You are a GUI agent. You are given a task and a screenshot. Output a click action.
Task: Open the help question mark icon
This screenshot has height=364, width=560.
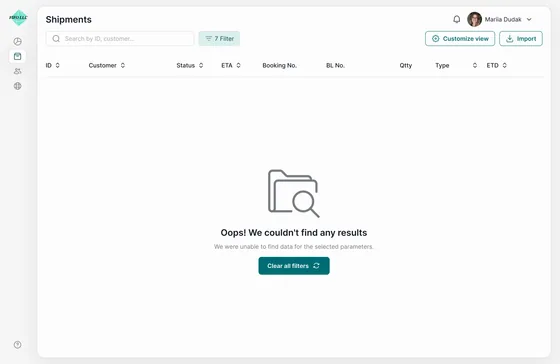coord(18,345)
